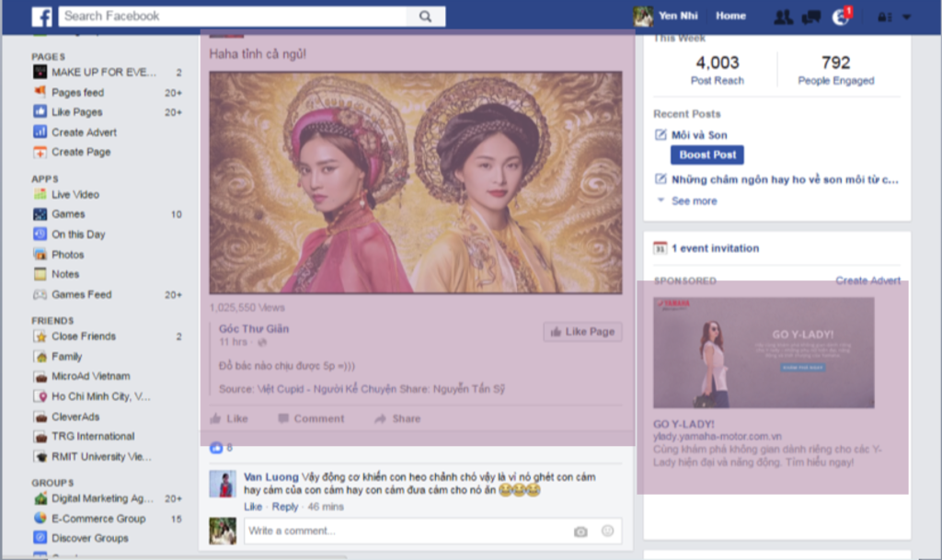This screenshot has height=560, width=942.
Task: Click Comment on the post
Action: (x=311, y=419)
